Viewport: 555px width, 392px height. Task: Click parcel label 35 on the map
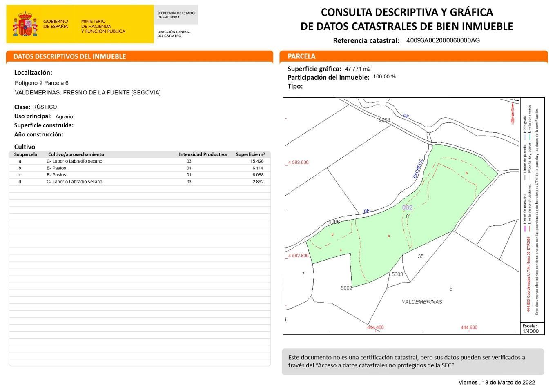(x=421, y=256)
